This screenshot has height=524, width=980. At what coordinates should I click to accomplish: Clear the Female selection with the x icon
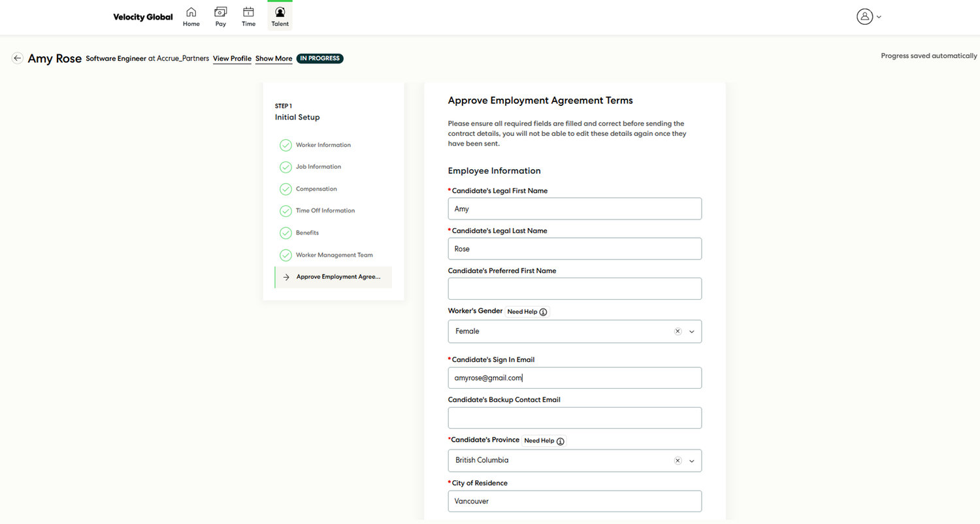pyautogui.click(x=678, y=331)
